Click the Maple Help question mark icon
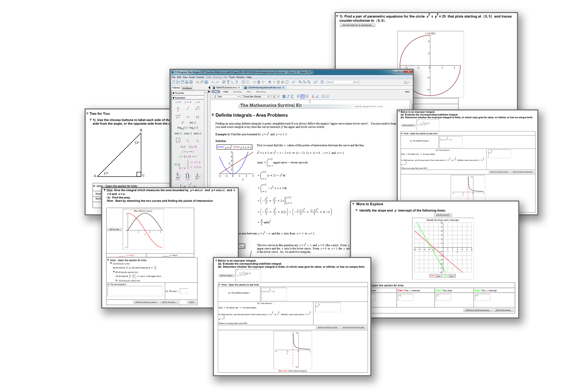The height and width of the screenshot is (392, 582). click(x=322, y=82)
